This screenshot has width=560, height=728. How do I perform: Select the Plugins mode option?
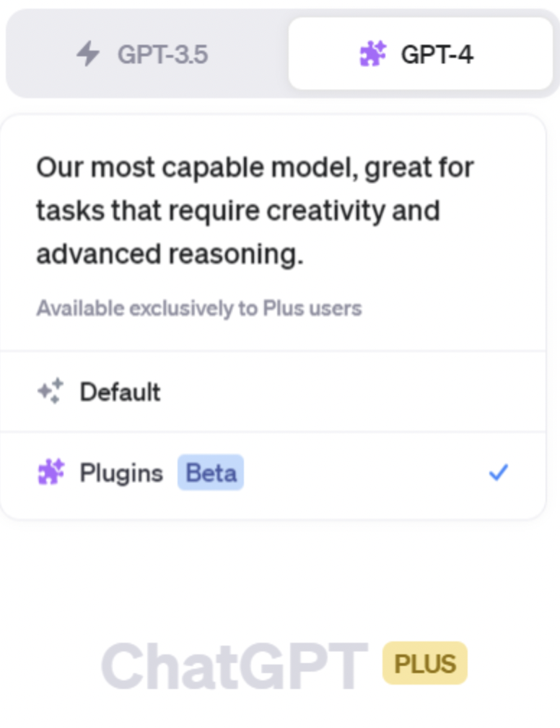[273, 472]
